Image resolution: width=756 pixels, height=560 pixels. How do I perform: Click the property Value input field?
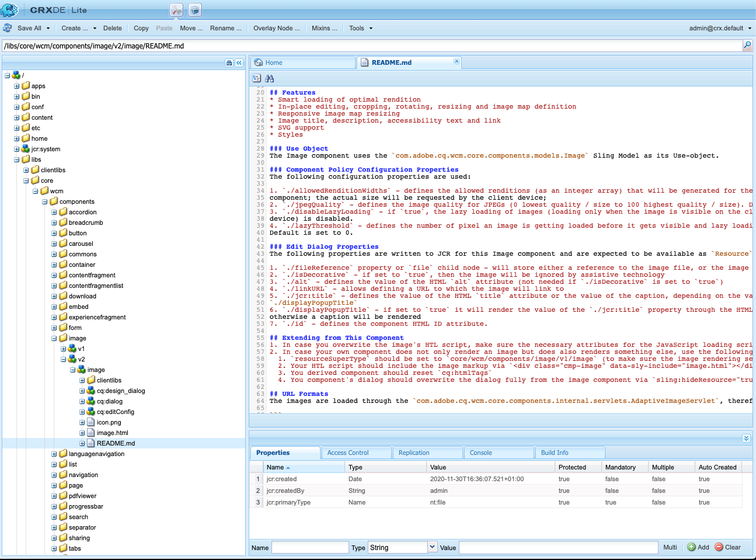coord(559,547)
